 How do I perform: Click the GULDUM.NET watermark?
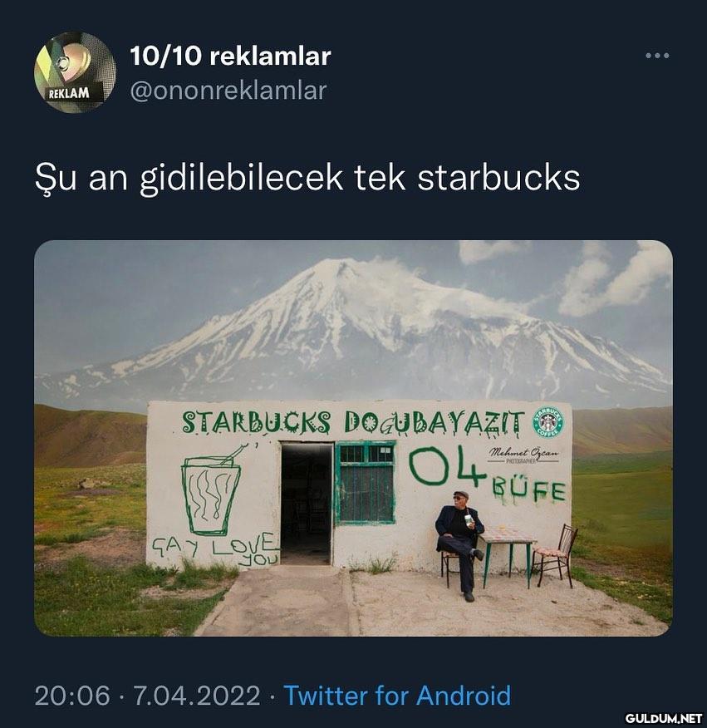tap(663, 719)
